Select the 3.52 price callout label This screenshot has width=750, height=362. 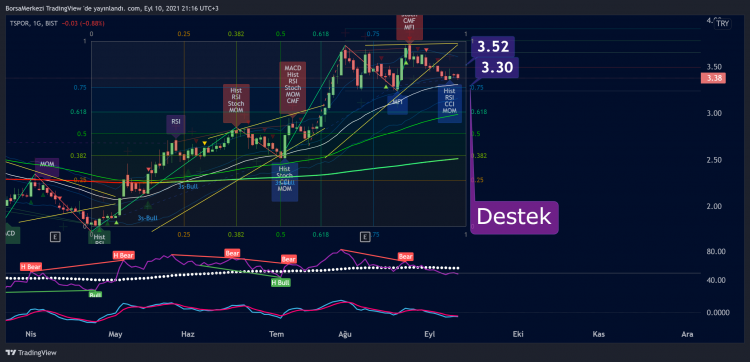pos(493,46)
